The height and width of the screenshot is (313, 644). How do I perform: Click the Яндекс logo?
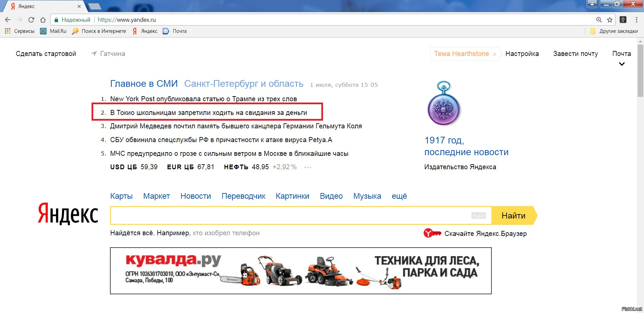pos(68,214)
